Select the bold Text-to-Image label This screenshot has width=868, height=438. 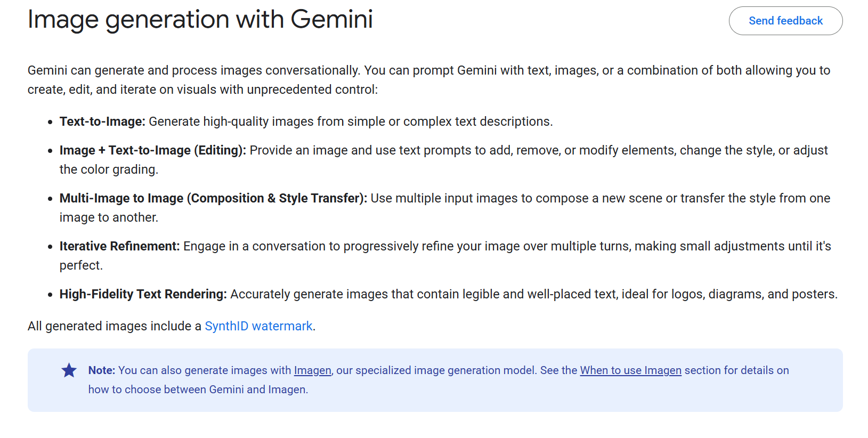pos(102,121)
